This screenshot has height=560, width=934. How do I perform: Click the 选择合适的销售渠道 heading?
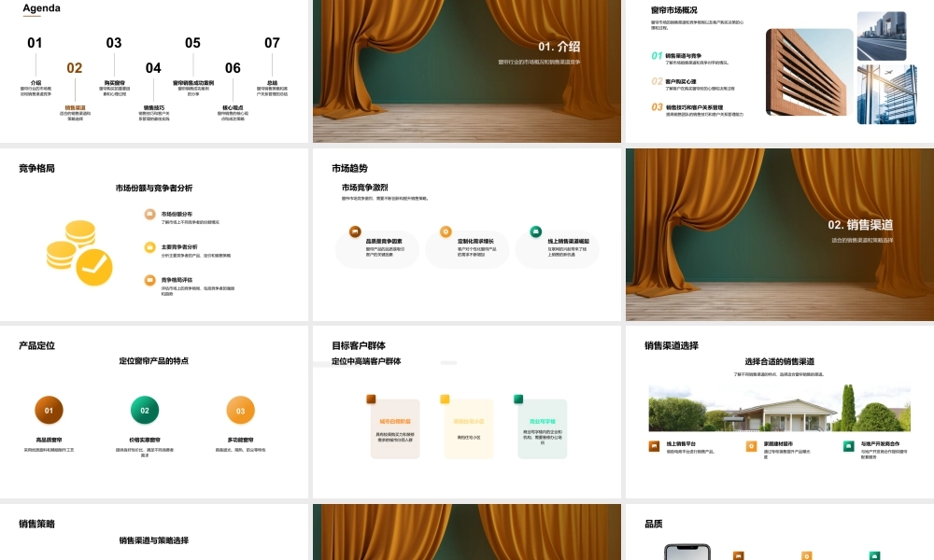click(x=780, y=361)
